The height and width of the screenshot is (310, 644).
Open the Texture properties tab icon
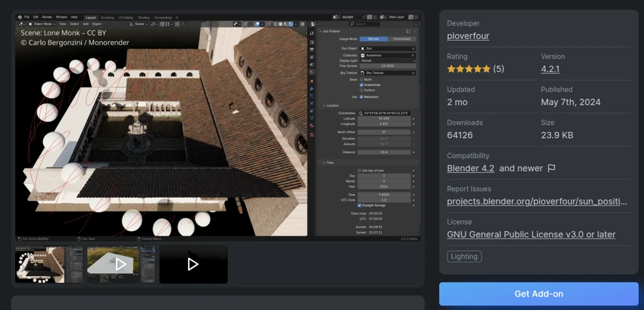pos(312,134)
